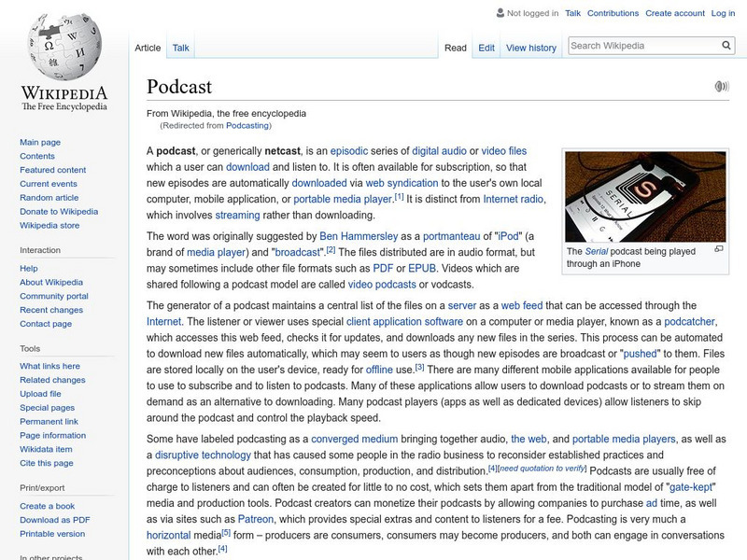
Task: Open the Serial podcast iPhone thumbnail
Action: (x=645, y=197)
